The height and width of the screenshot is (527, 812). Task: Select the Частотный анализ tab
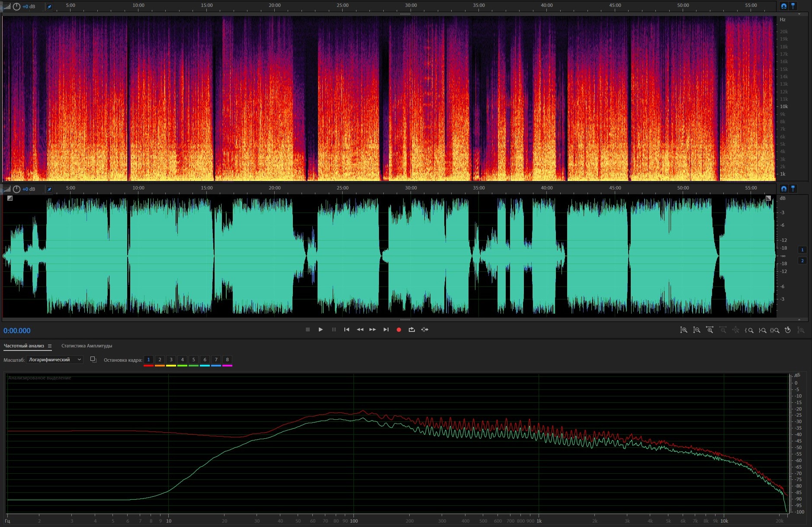[x=24, y=346]
